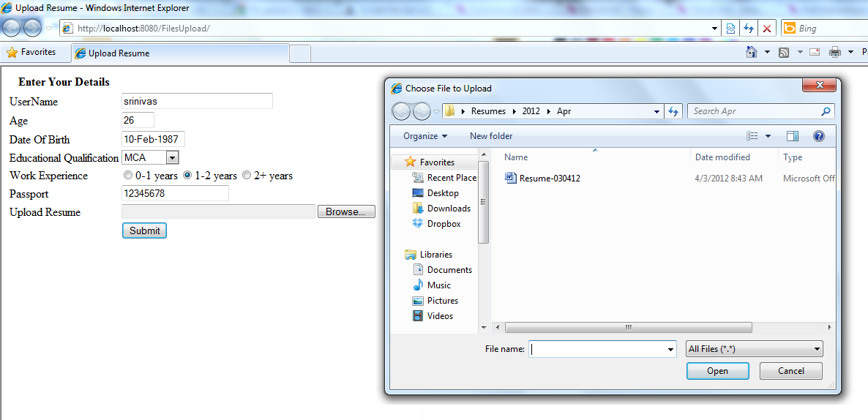The width and height of the screenshot is (868, 420).
Task: Click the navigation pane vertical scrollbar
Action: (x=483, y=202)
